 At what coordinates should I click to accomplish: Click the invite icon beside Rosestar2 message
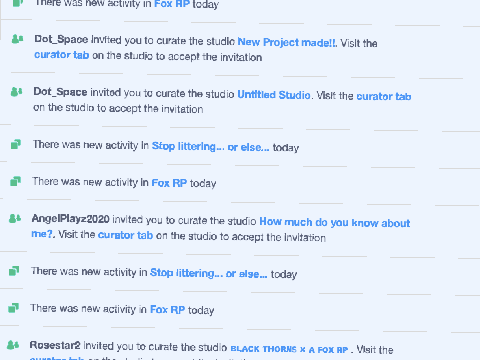[13, 345]
